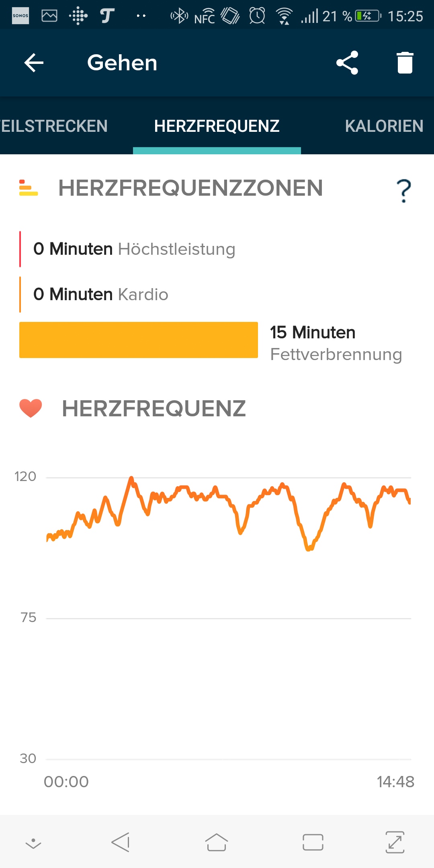Screen dimensions: 434x868
Task: Tap the Herzfrequenzzonen heading
Action: [x=190, y=188]
